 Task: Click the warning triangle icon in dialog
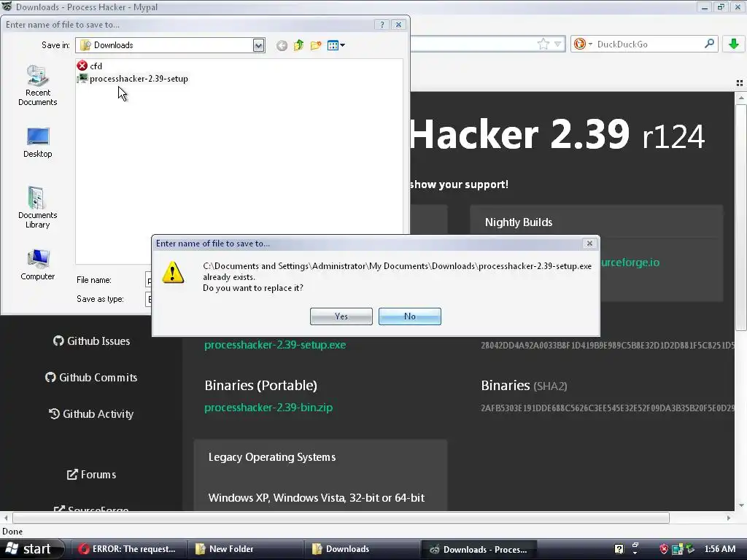coord(172,273)
